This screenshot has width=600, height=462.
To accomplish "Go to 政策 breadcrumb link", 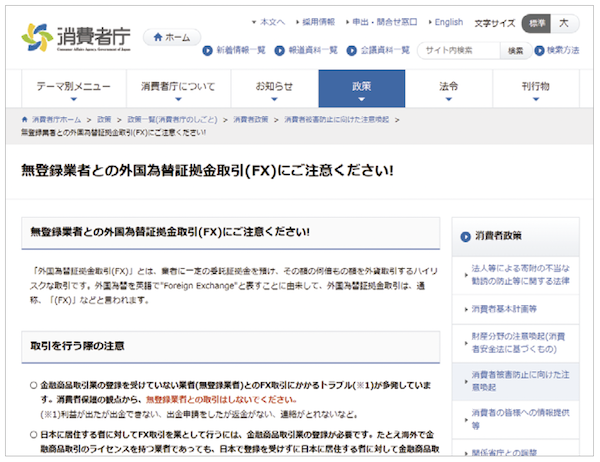I will coord(104,119).
